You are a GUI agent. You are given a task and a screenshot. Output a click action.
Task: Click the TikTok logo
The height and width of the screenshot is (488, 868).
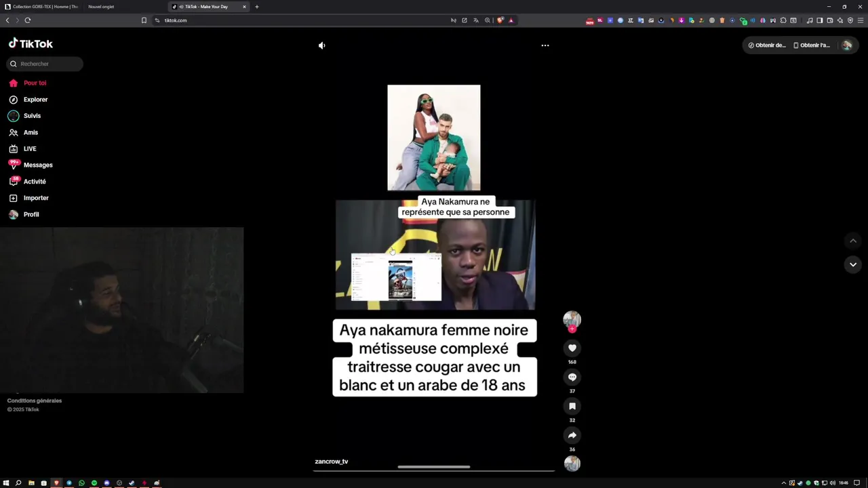[31, 43]
